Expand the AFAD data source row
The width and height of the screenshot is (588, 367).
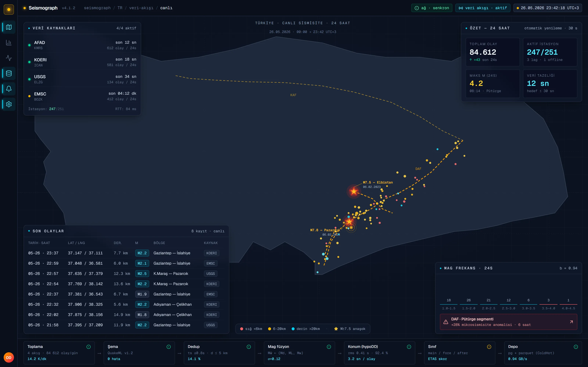pos(82,45)
